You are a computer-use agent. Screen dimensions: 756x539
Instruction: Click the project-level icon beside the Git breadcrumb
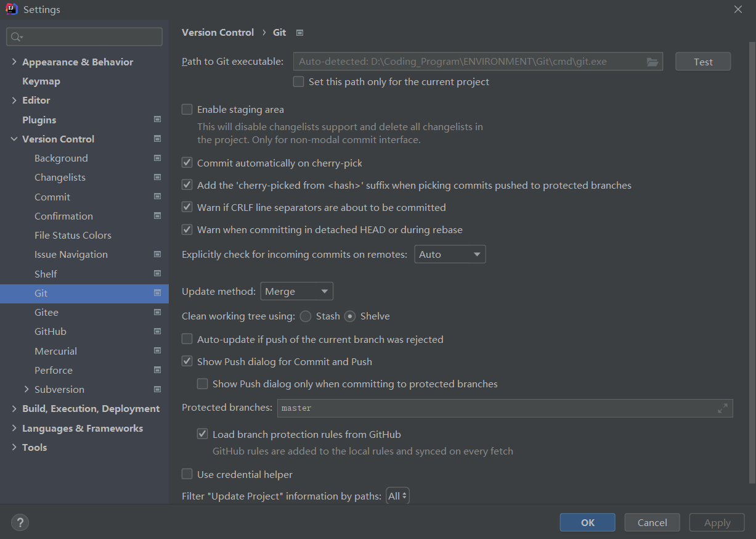[x=300, y=33]
